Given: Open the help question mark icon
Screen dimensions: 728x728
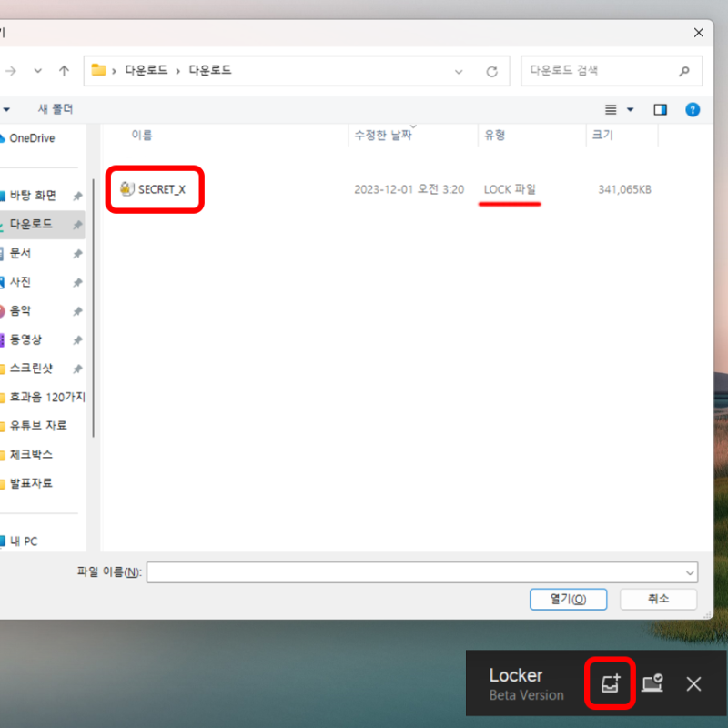Looking at the screenshot, I should click(693, 109).
